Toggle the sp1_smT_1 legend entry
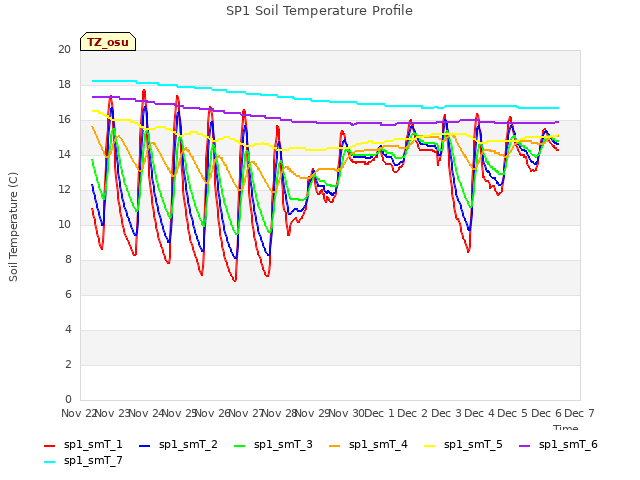The image size is (640, 480). (x=83, y=445)
